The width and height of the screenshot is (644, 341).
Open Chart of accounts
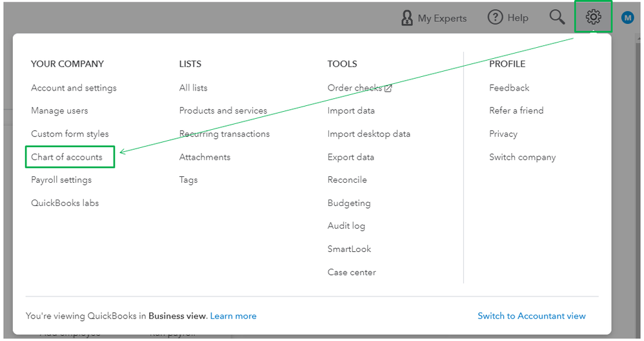66,157
